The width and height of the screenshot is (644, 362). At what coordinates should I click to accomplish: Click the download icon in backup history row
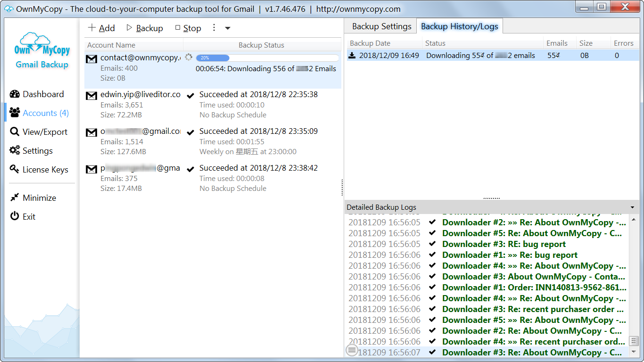pos(352,56)
